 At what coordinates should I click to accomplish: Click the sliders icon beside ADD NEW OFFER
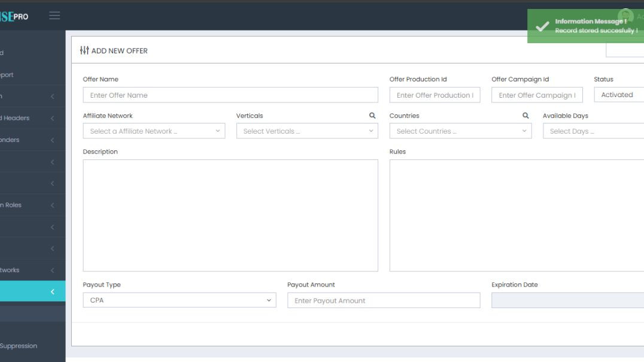click(84, 50)
